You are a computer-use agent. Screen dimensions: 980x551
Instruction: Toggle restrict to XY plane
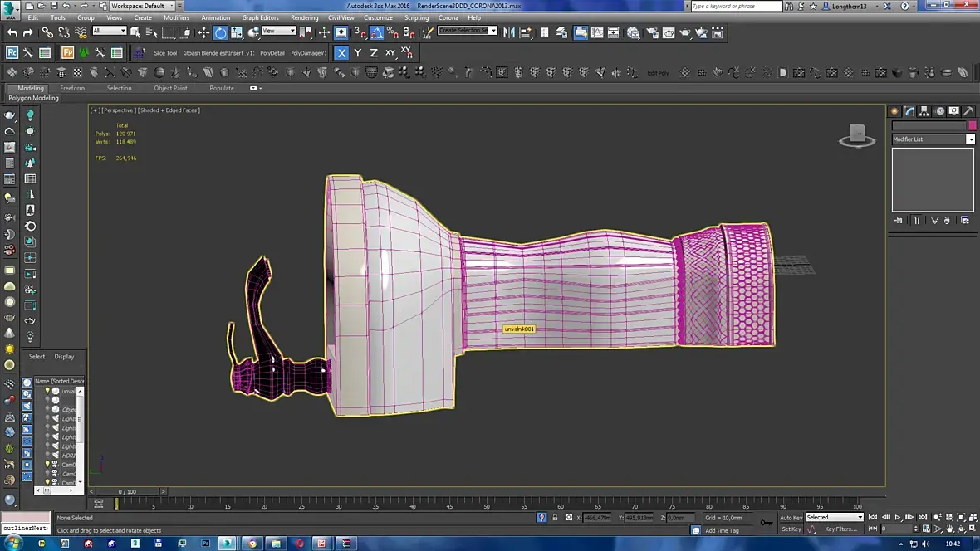pyautogui.click(x=390, y=52)
